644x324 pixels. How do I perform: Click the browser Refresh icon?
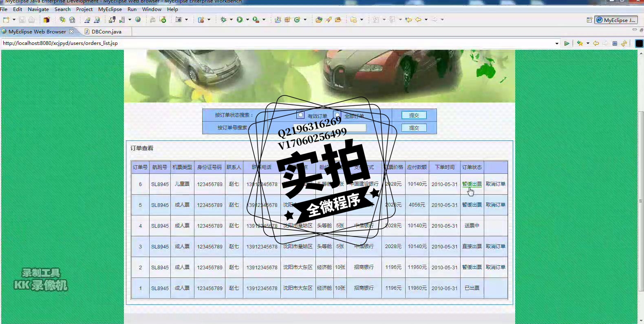coord(624,43)
